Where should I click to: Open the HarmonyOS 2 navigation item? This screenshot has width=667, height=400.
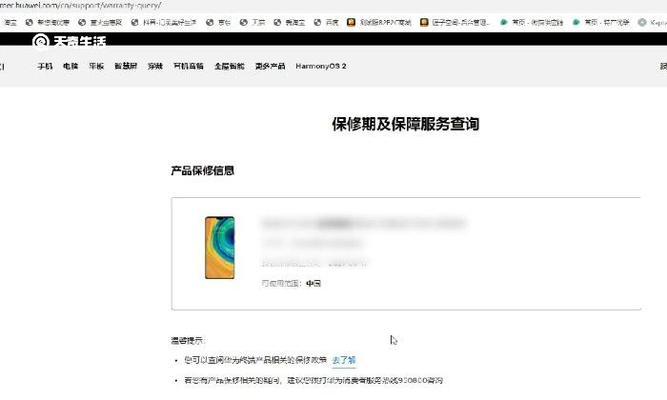tap(321, 66)
